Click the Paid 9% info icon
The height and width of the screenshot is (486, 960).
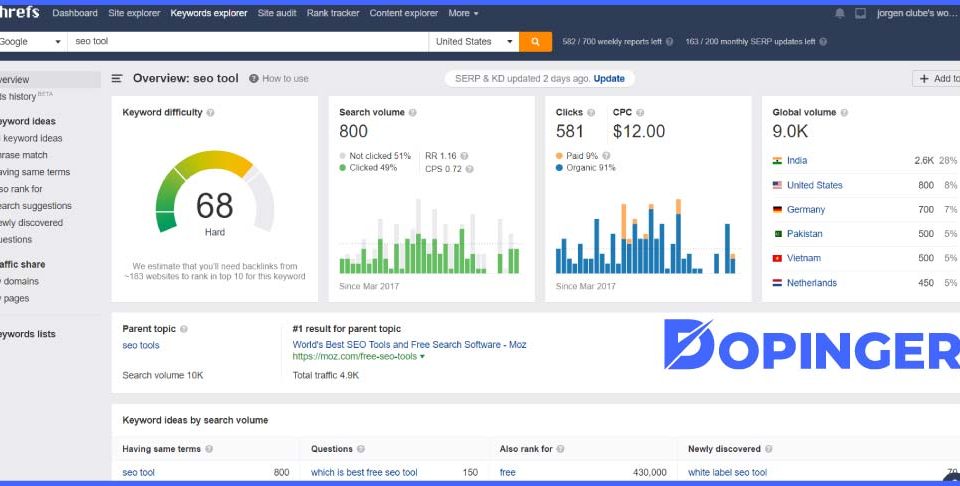pyautogui.click(x=606, y=155)
